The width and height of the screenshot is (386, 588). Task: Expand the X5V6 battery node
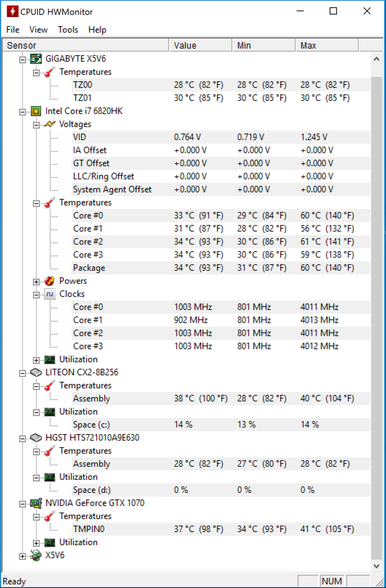(22, 556)
